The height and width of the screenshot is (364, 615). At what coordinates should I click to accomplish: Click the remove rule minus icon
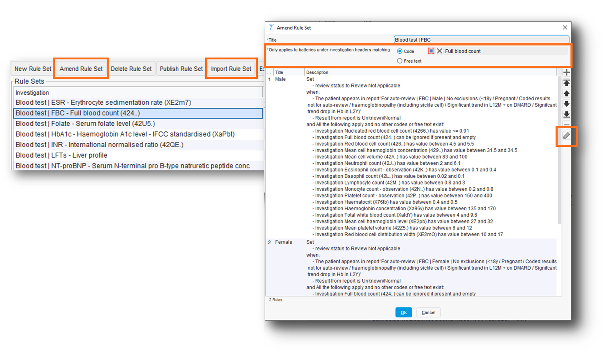pyautogui.click(x=567, y=124)
